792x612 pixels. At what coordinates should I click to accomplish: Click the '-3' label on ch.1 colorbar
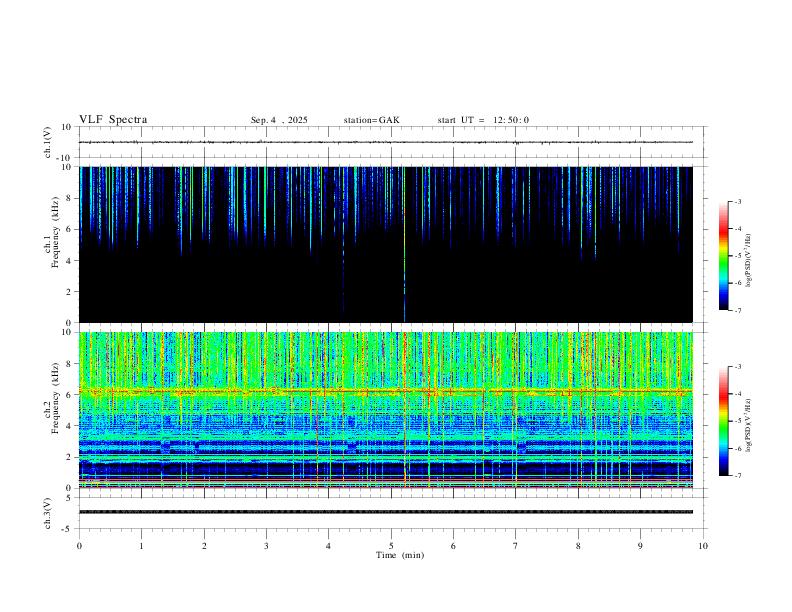coord(738,201)
